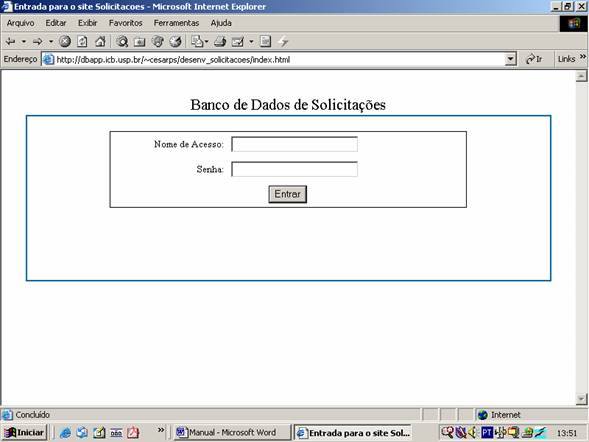Screen dimensions: 589x442
Task: Expand the Links toolbar chevron
Action: coord(583,56)
